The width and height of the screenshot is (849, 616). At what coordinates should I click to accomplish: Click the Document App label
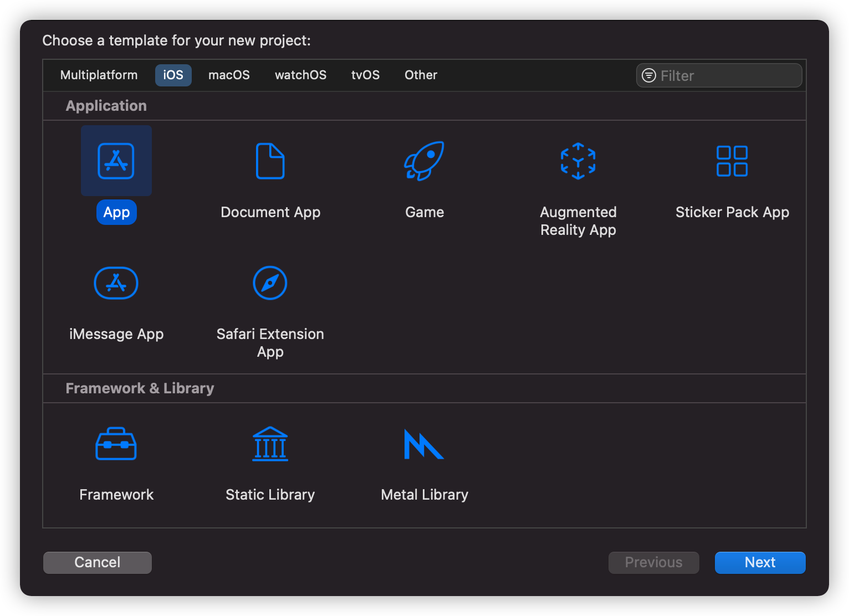coord(270,212)
